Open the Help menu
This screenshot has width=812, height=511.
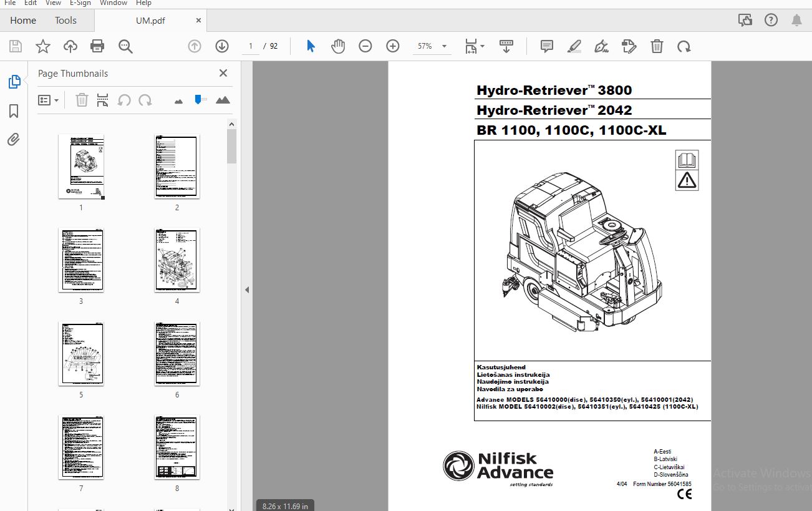143,3
